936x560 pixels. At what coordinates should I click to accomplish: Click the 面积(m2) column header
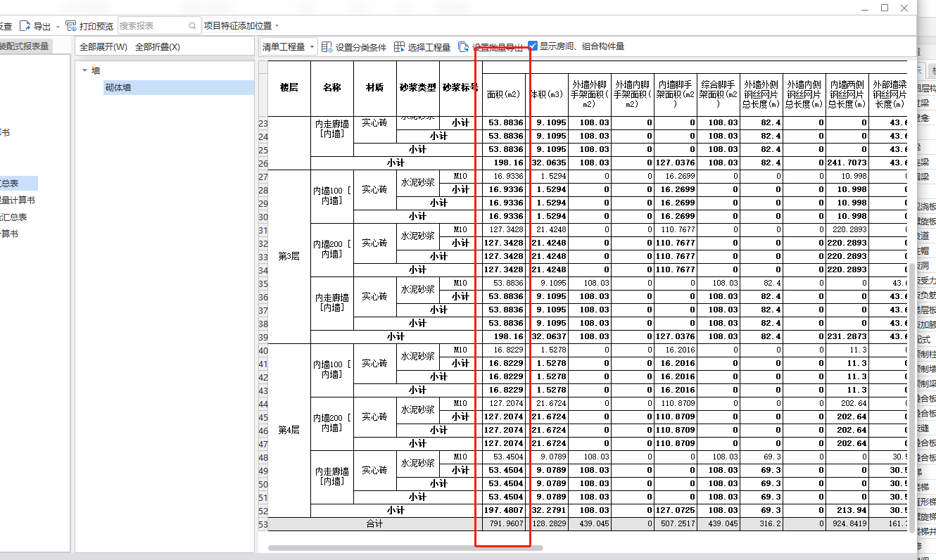pos(504,94)
